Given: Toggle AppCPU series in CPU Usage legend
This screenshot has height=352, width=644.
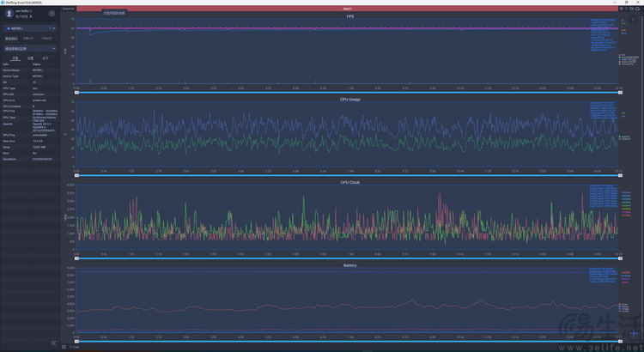Looking at the screenshot, I should pyautogui.click(x=624, y=137).
